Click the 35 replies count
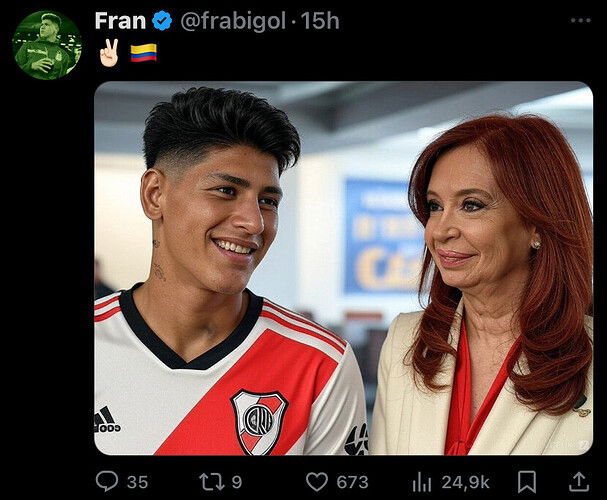 [x=137, y=483]
